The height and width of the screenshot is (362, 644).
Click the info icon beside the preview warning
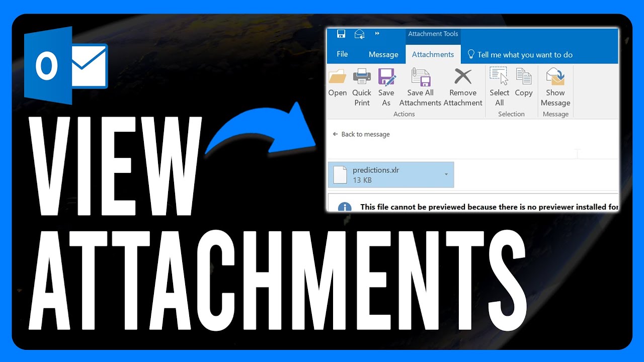[345, 207]
